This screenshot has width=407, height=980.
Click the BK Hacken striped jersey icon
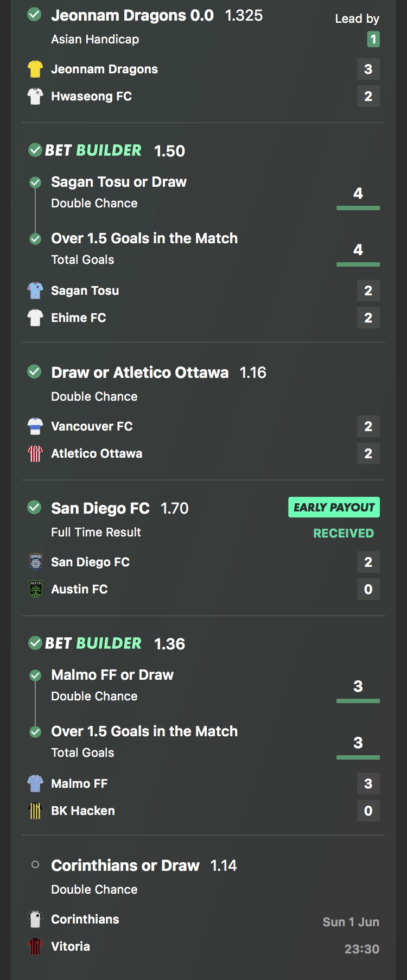(35, 811)
